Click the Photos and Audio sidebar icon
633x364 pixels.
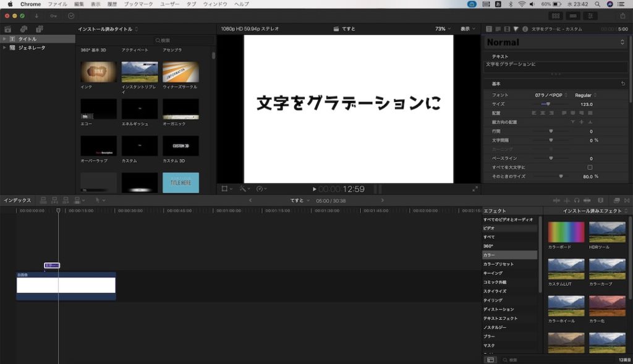(23, 29)
